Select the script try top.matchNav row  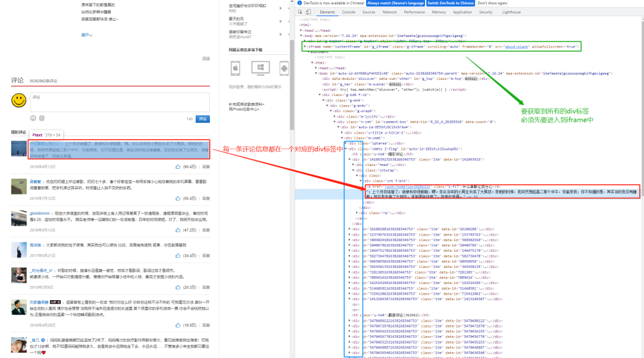point(394,89)
